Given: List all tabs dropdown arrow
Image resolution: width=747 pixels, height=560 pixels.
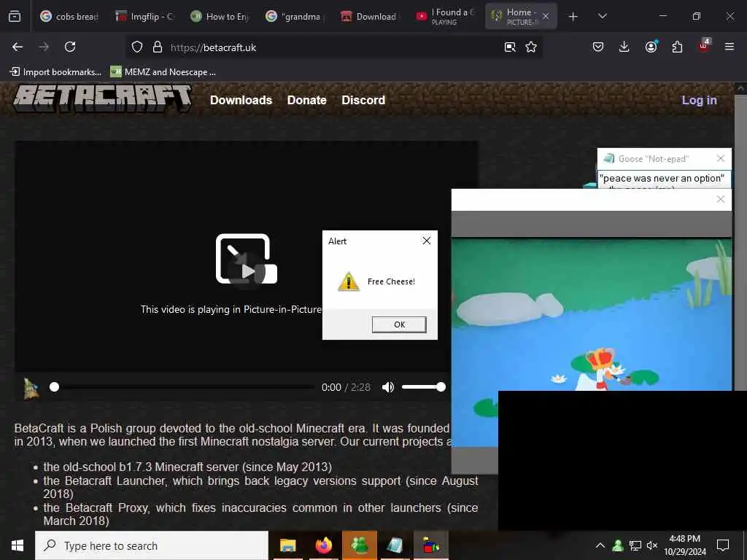Looking at the screenshot, I should coord(603,16).
